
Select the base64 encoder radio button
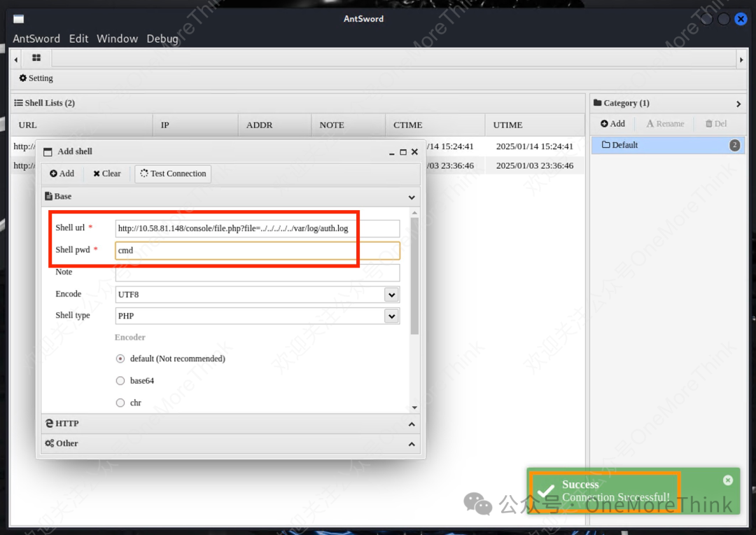click(120, 381)
